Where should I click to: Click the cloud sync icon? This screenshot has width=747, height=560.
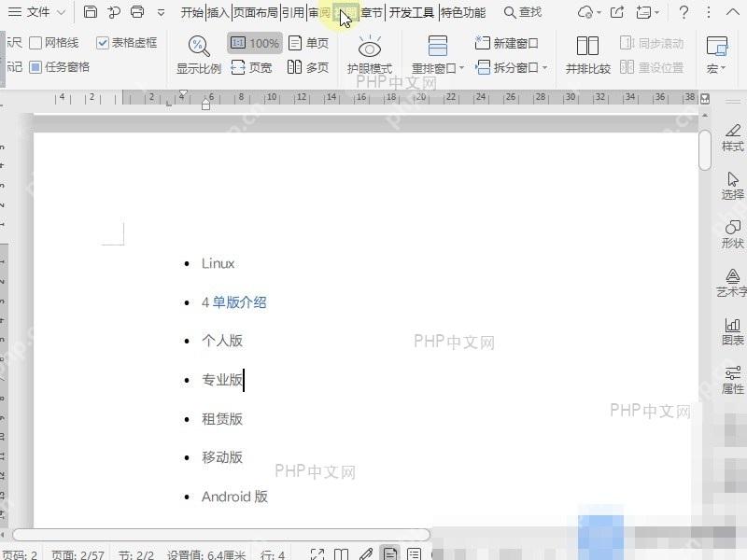[585, 12]
